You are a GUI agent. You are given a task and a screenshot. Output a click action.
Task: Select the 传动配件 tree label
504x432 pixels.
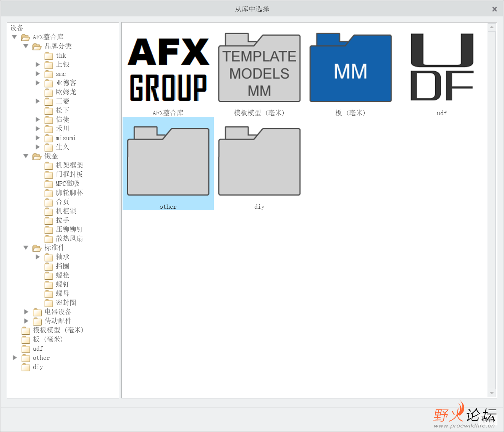point(58,321)
